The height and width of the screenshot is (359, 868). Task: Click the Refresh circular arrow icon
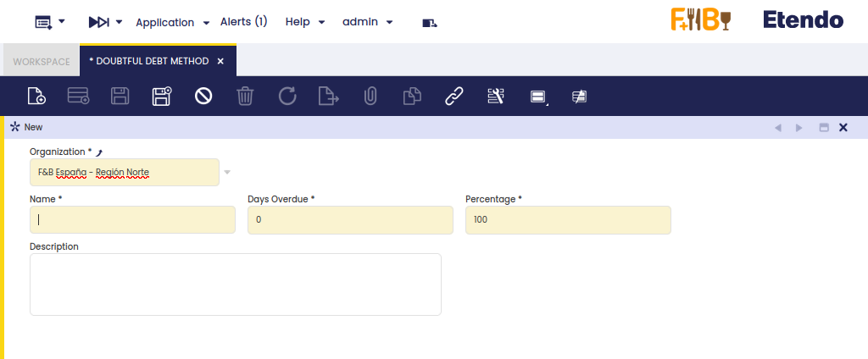pos(287,97)
